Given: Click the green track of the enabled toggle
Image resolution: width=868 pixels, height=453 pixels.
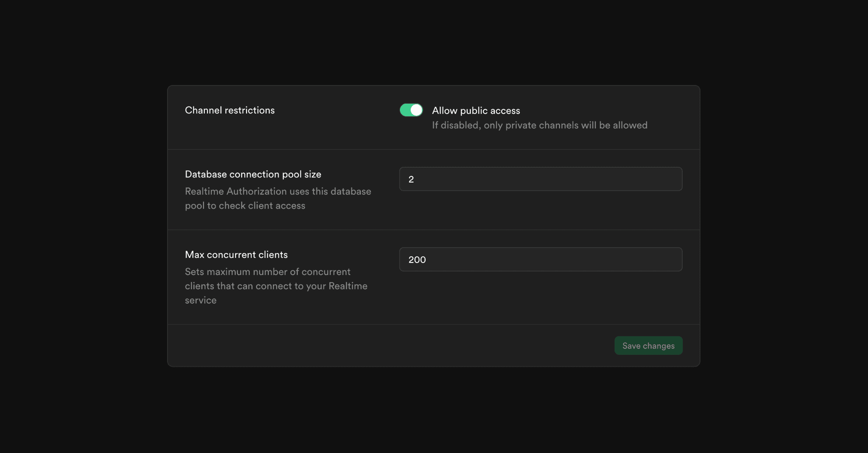Looking at the screenshot, I should 405,110.
